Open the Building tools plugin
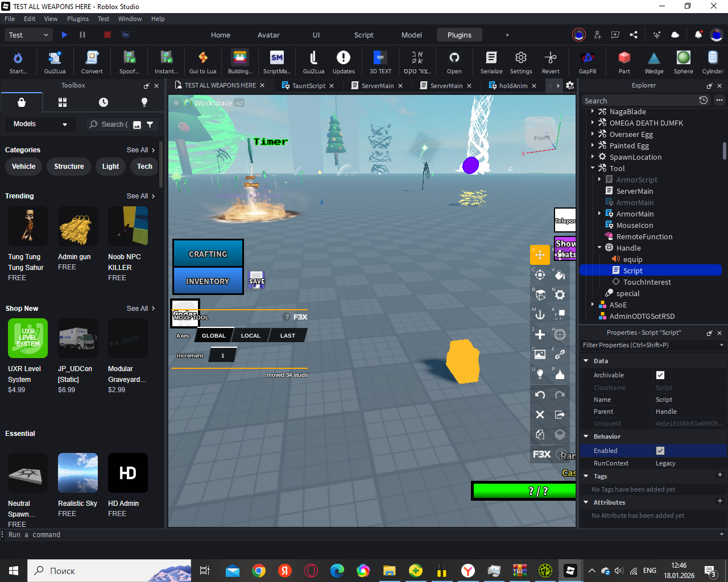 (x=240, y=62)
